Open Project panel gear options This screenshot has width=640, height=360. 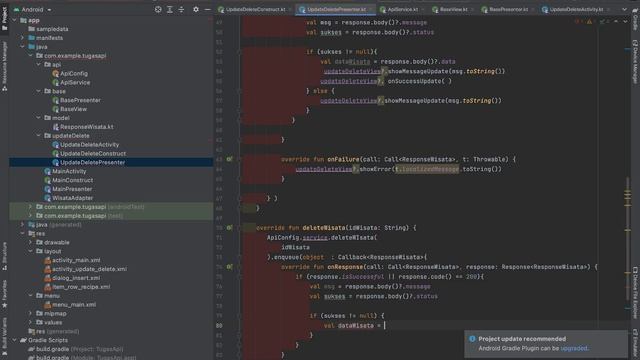[196, 9]
